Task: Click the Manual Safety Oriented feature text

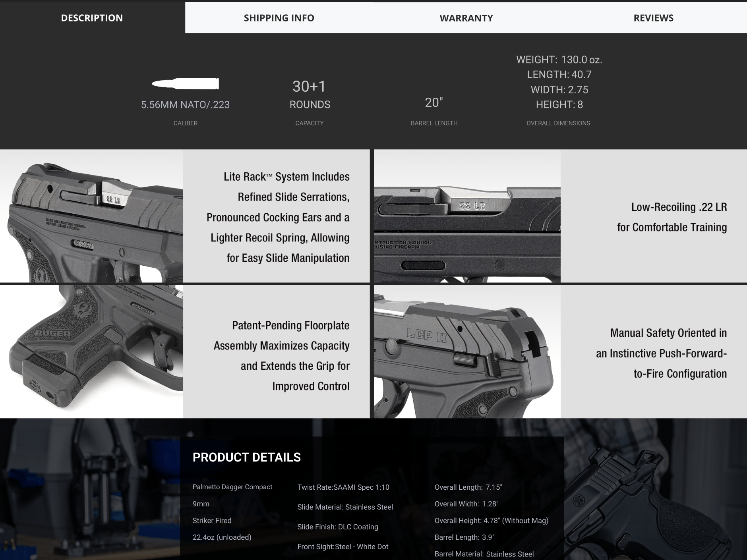Action: click(661, 353)
